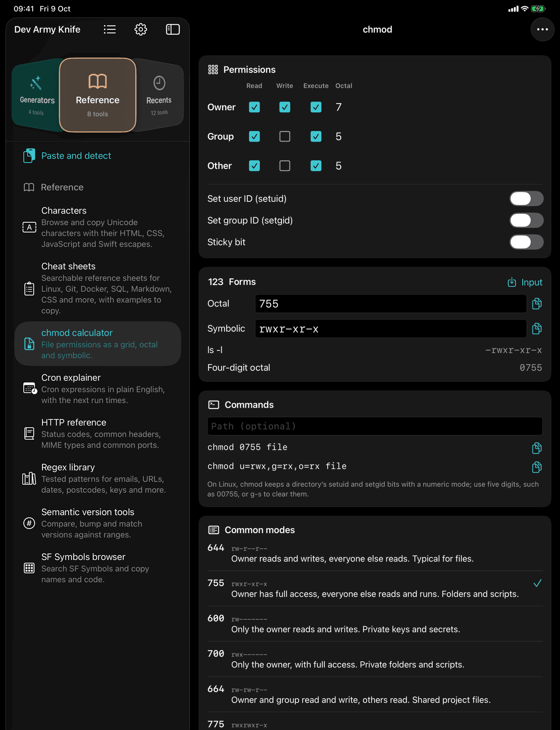Open the Characters tool
The image size is (560, 730).
[x=98, y=227]
